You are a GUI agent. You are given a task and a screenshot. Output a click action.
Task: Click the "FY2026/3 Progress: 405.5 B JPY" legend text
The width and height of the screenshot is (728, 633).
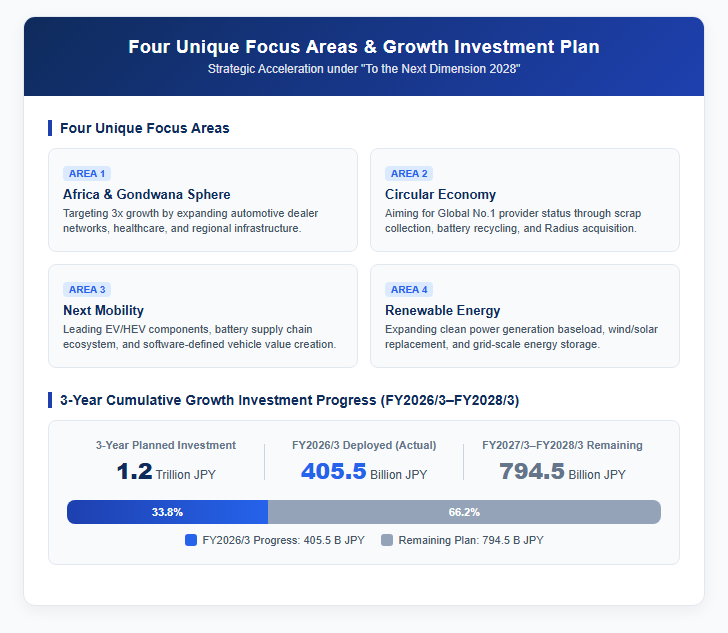283,540
